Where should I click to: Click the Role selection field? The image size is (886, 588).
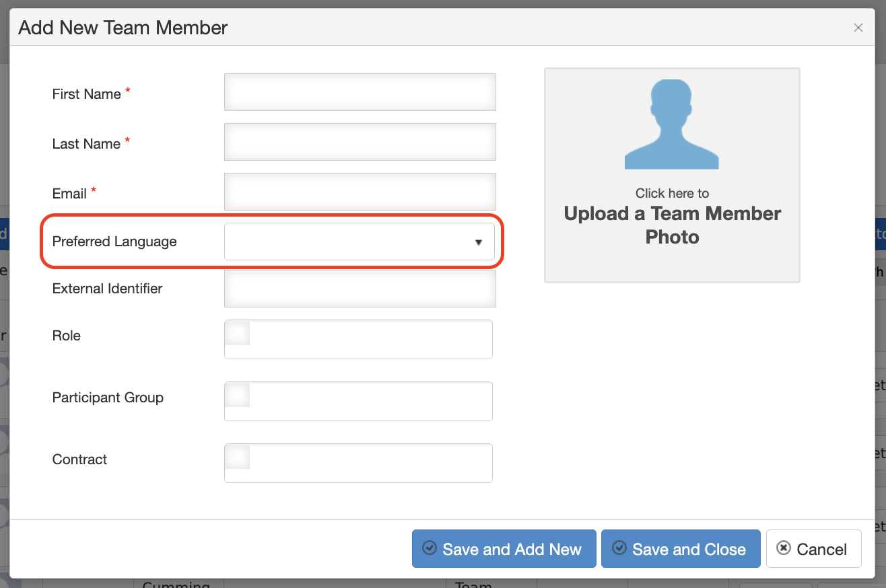358,339
